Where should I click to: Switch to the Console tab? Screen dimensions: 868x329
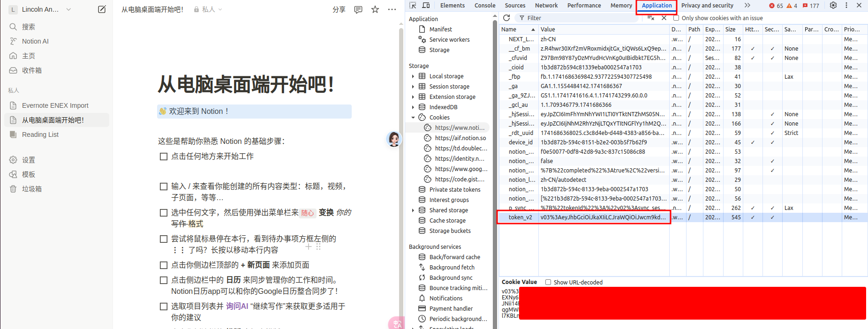point(485,5)
